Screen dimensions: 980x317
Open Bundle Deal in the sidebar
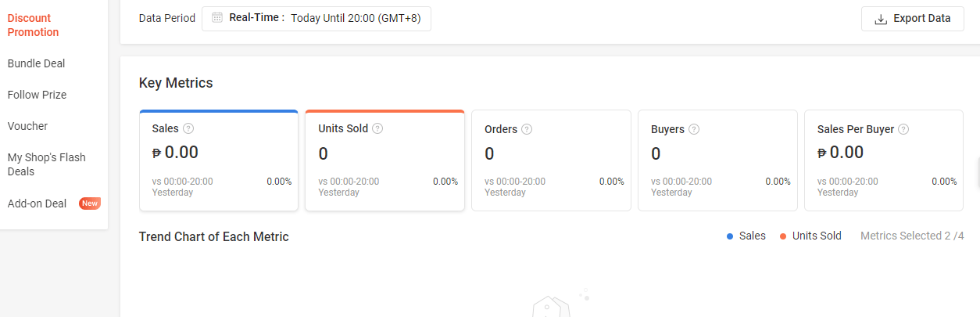pyautogui.click(x=37, y=63)
